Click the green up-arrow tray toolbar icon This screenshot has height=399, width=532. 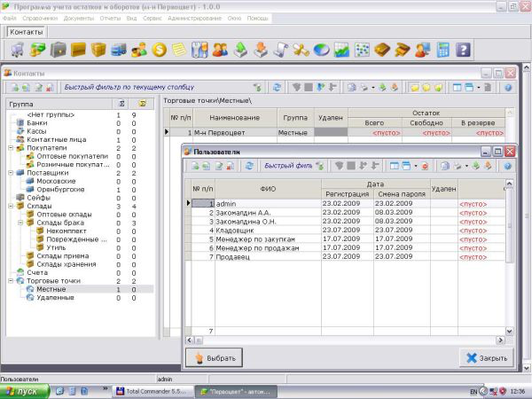(x=240, y=51)
